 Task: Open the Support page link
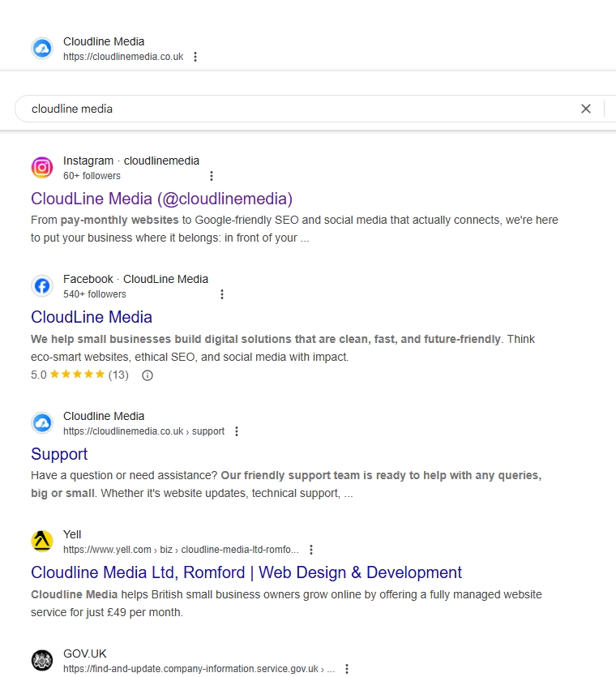point(59,454)
